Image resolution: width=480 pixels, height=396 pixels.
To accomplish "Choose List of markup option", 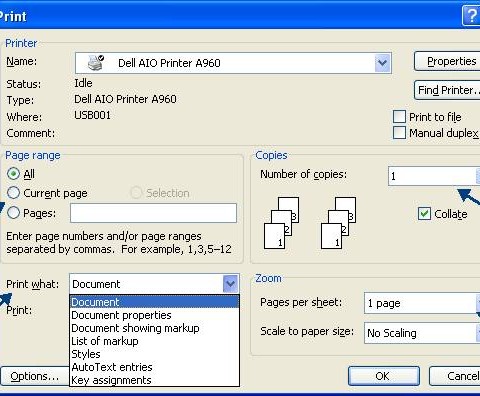I will coord(154,341).
